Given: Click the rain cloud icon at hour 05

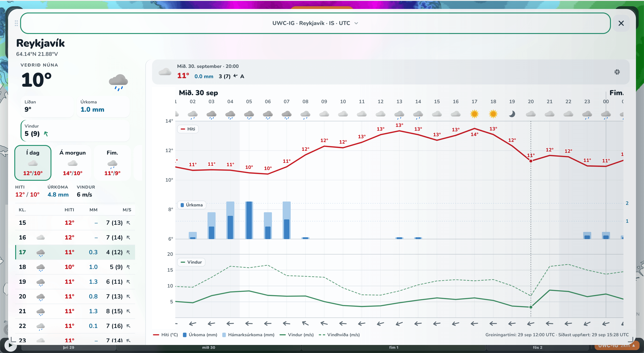Looking at the screenshot, I should [249, 115].
